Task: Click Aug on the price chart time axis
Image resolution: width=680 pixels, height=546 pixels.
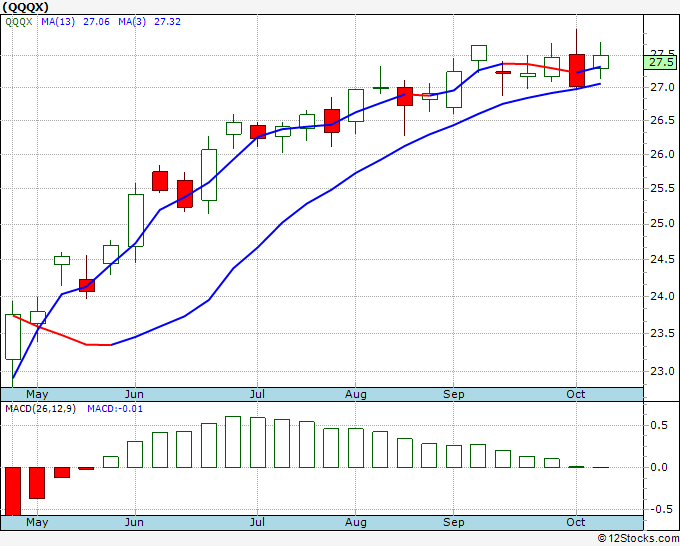Action: pyautogui.click(x=356, y=395)
